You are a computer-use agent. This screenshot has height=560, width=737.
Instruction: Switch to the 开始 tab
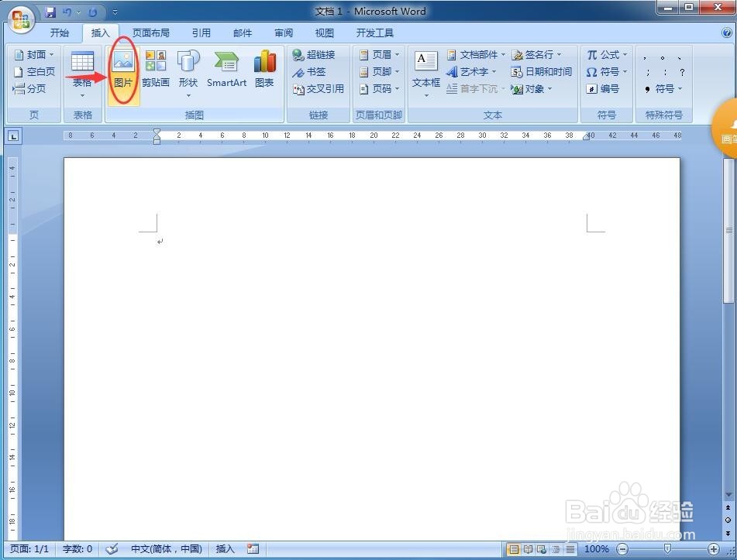[x=60, y=33]
